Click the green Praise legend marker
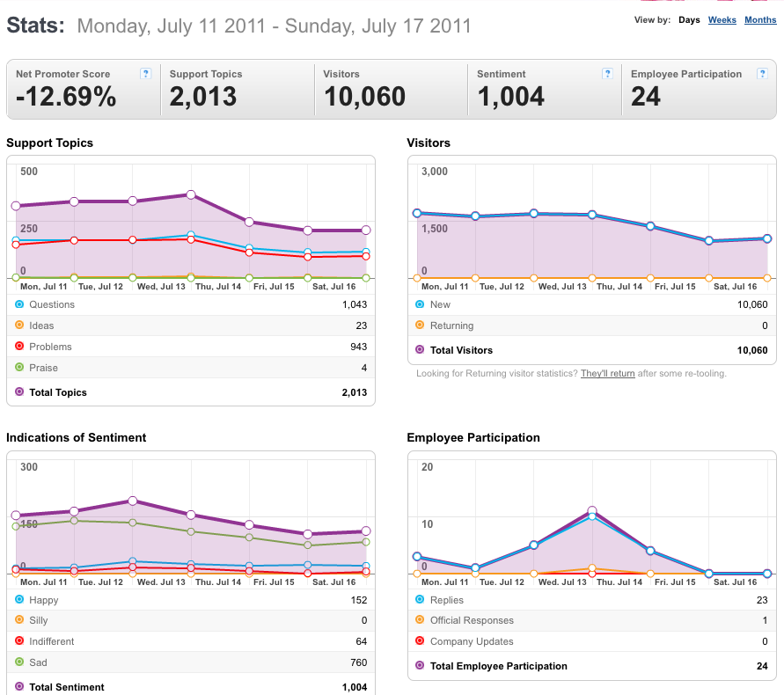The image size is (784, 695). (19, 367)
